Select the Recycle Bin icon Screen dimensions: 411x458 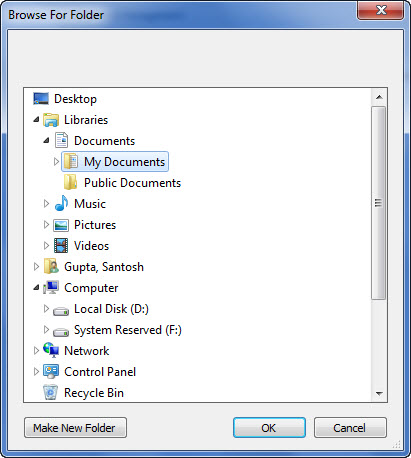pos(51,393)
